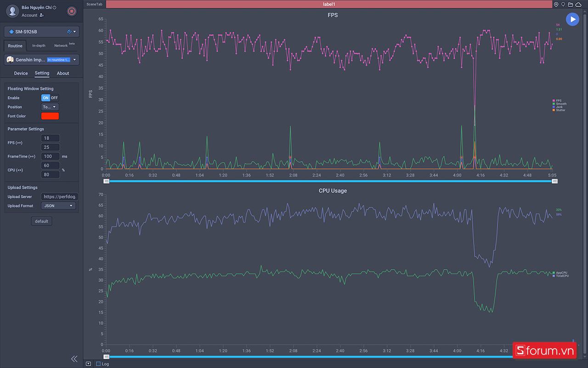Click the red Font Color swatch

[50, 116]
